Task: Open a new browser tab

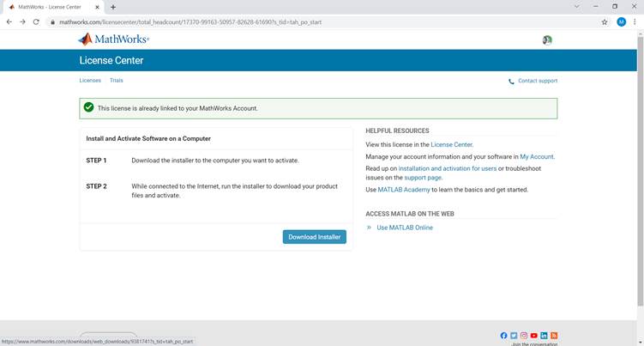Action: click(113, 7)
